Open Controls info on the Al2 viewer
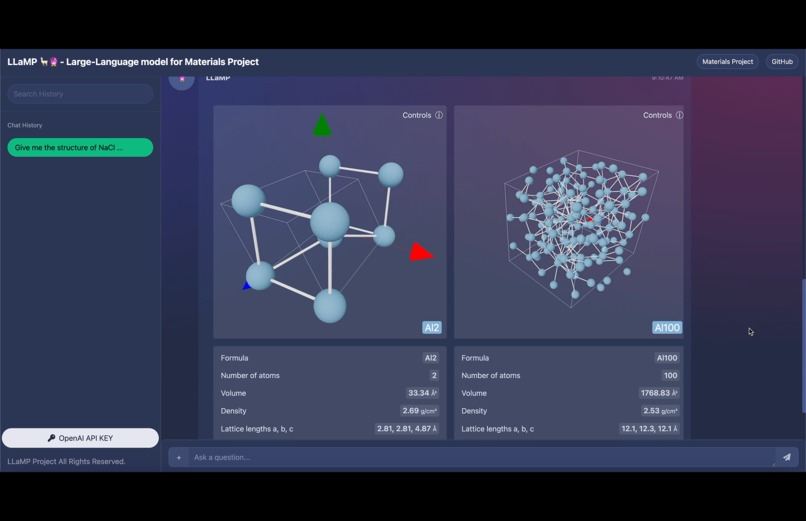The image size is (806, 521). click(x=439, y=115)
